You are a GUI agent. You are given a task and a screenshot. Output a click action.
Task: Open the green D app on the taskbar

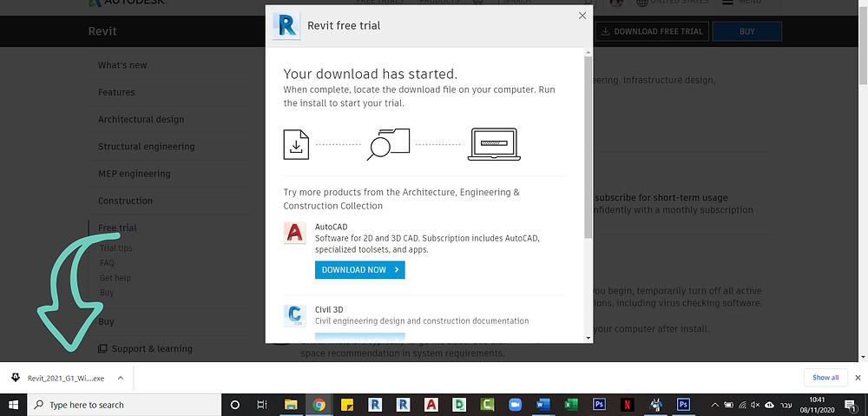(459, 405)
